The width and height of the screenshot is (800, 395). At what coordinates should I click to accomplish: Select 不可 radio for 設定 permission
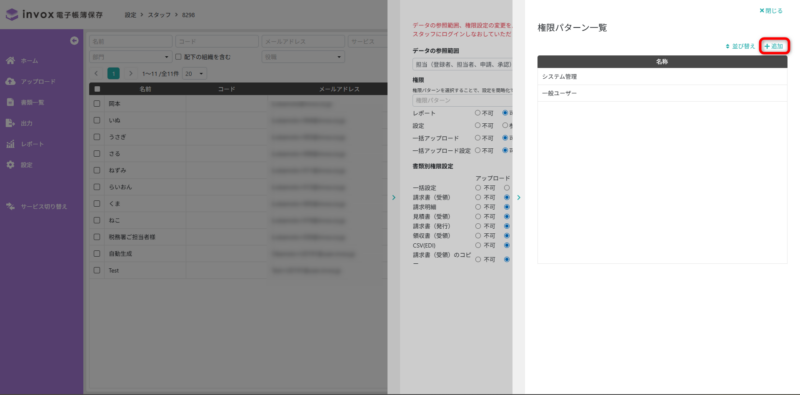pos(478,125)
